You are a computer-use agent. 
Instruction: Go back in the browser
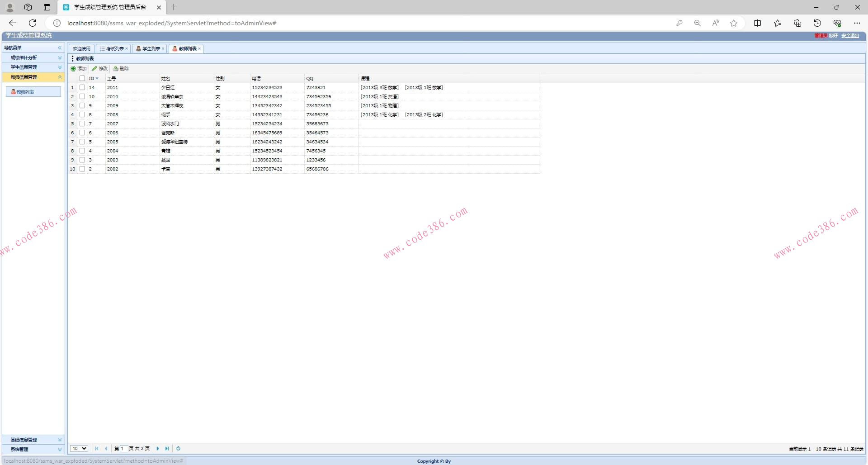coord(13,23)
